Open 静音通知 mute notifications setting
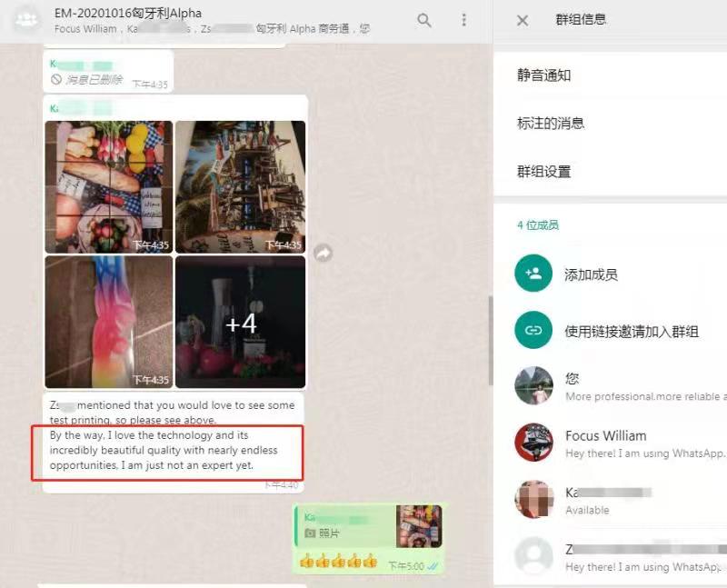This screenshot has height=588, width=727. (544, 75)
